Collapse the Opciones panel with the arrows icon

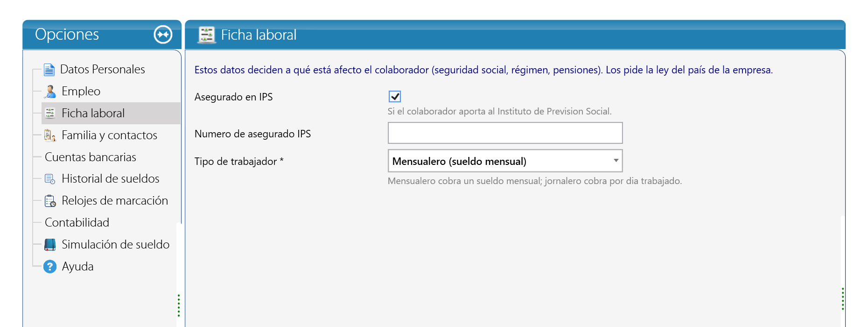click(163, 35)
